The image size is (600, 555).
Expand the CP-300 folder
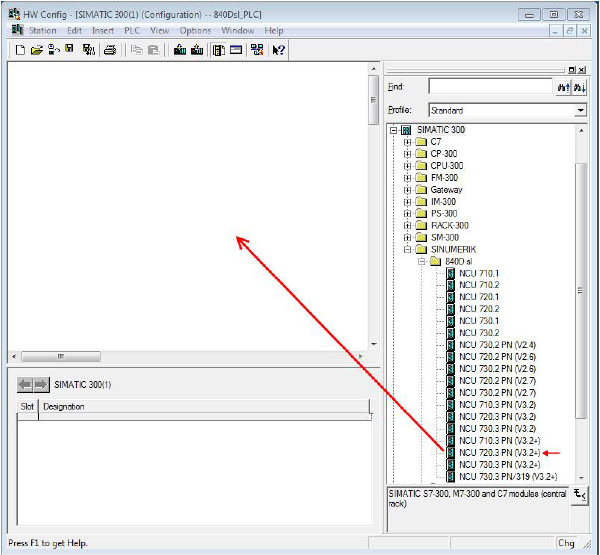click(408, 154)
